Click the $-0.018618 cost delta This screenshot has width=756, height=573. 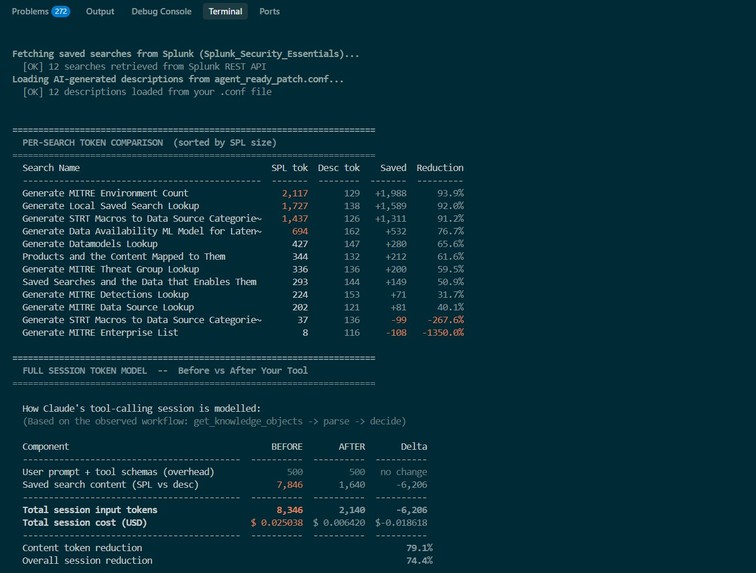401,522
